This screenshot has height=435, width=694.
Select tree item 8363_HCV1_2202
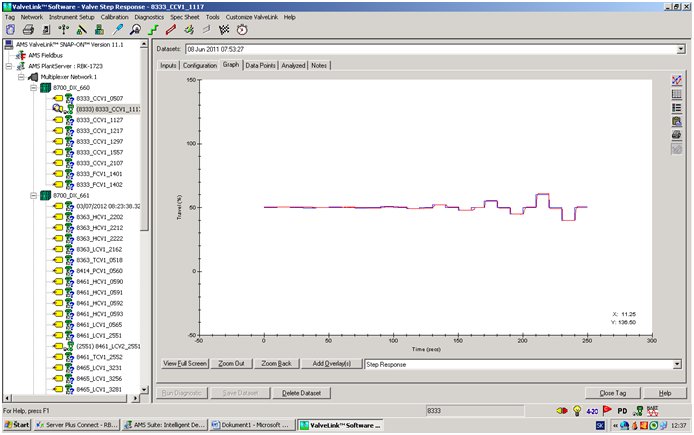[100, 217]
